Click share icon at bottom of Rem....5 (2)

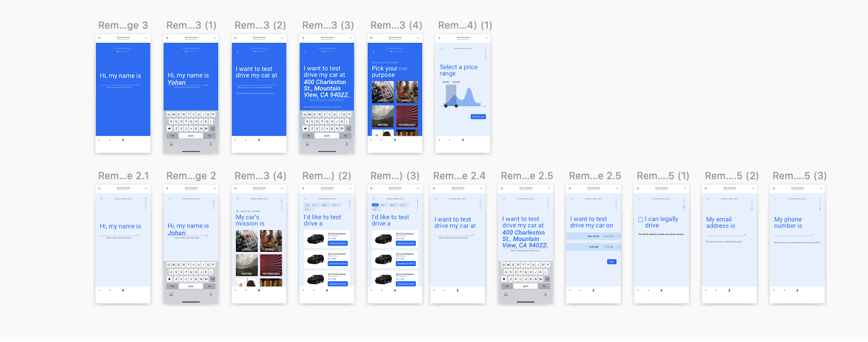click(730, 290)
